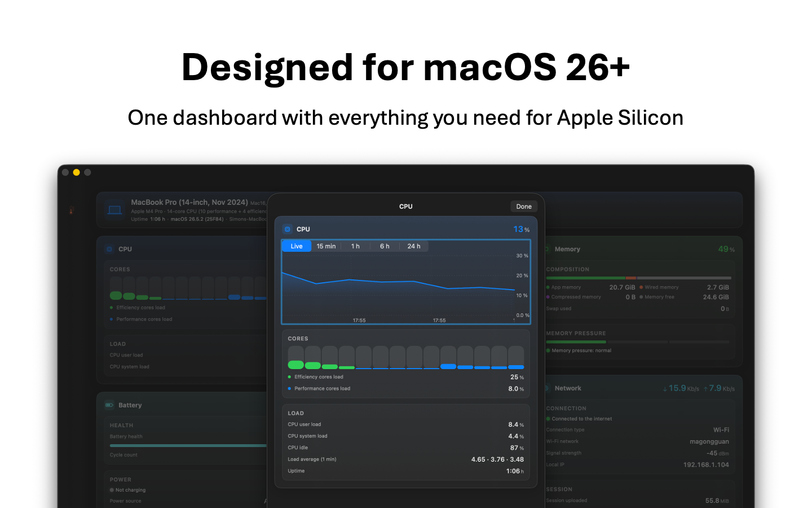The height and width of the screenshot is (508, 812).
Task: Click the Network card heading
Action: (x=568, y=388)
